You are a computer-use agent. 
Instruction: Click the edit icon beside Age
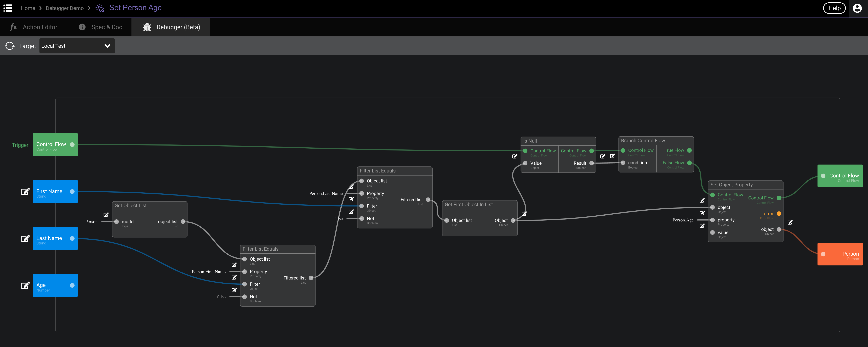pos(25,285)
